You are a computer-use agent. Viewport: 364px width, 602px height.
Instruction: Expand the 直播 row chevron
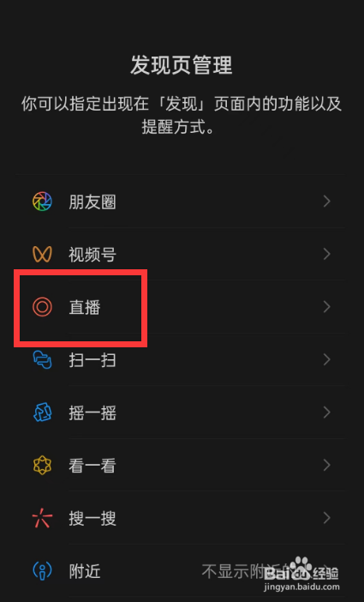click(327, 307)
